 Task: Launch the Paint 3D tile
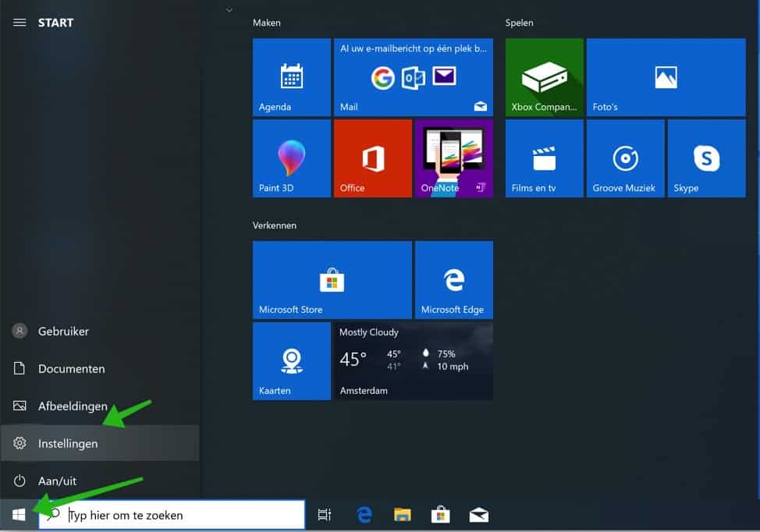291,158
